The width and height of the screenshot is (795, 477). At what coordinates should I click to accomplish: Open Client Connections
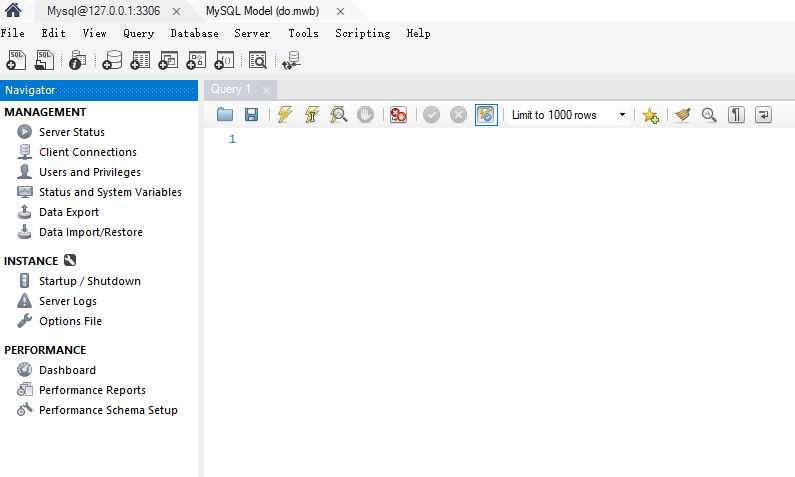[88, 152]
